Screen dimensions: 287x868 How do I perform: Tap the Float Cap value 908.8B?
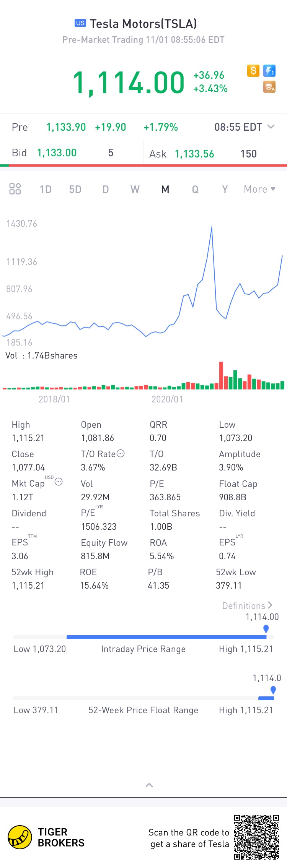pos(233,497)
